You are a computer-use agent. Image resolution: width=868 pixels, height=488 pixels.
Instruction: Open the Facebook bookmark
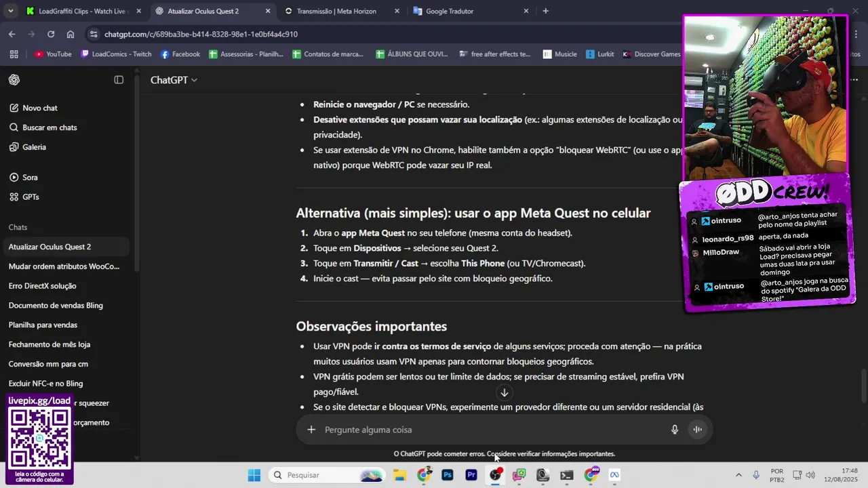(x=180, y=54)
